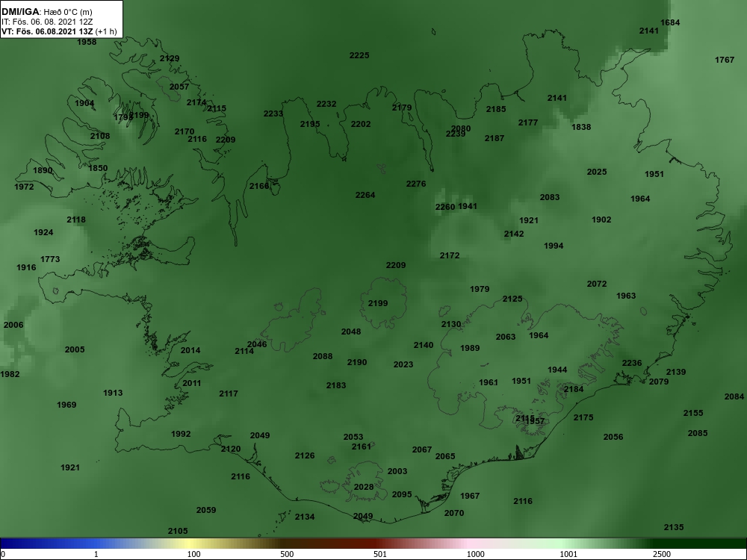Click the '501' label on the color scale
The height and width of the screenshot is (560, 747).
click(380, 554)
